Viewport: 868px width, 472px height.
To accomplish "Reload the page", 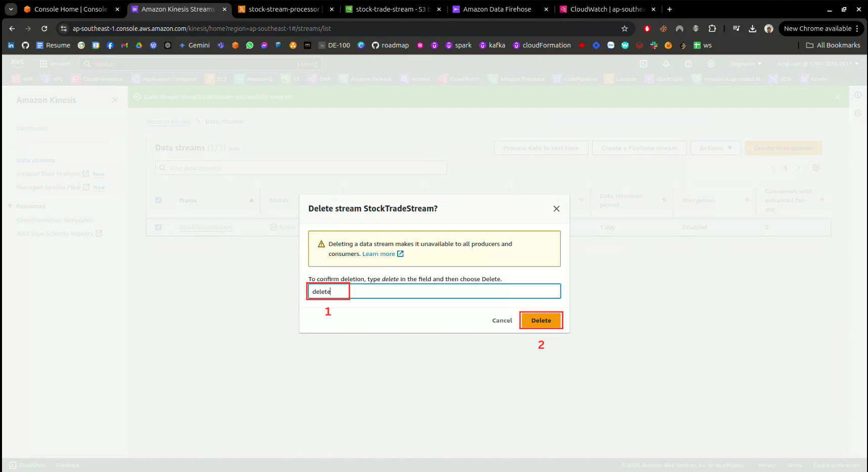I will [44, 29].
